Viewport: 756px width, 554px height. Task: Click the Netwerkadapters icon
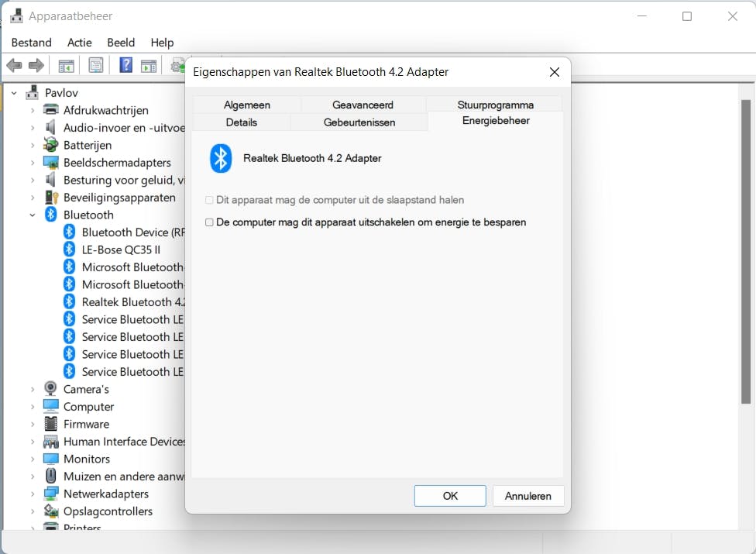coord(50,494)
